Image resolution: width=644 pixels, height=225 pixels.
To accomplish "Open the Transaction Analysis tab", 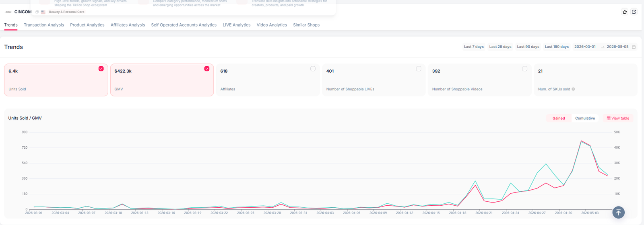I will [44, 25].
